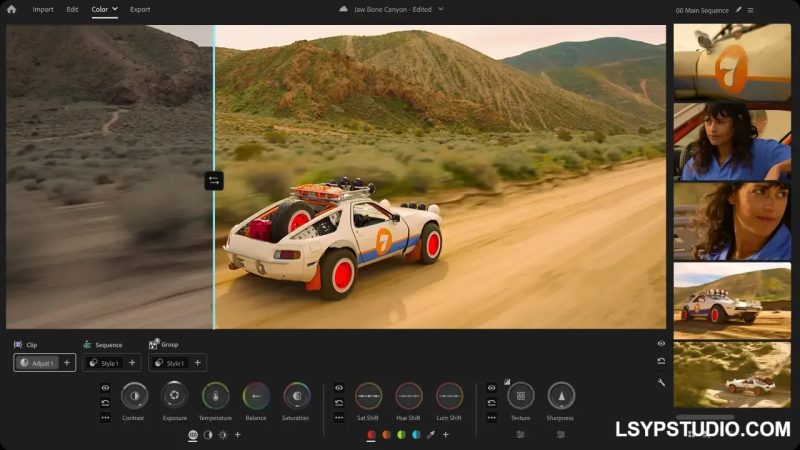Select the parked rally car thumbnail
The image size is (800, 450).
732,301
